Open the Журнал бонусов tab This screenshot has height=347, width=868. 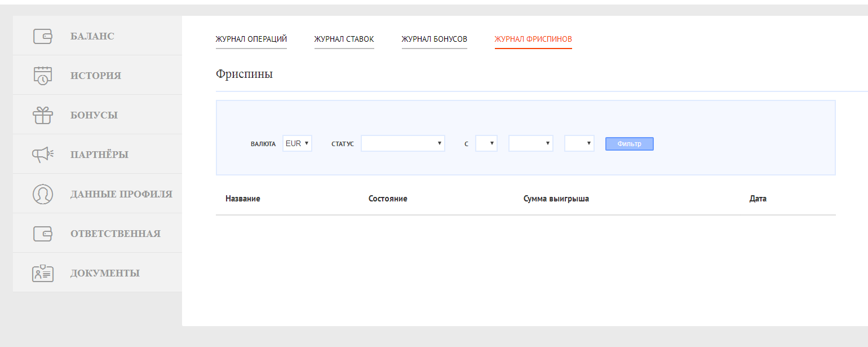pos(434,39)
